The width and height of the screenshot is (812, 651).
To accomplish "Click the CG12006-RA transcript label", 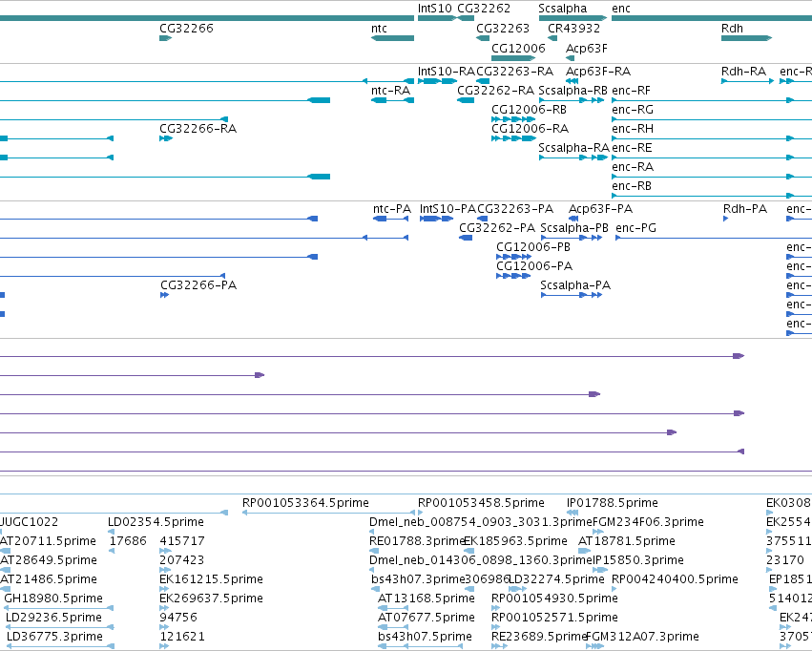I will click(530, 129).
